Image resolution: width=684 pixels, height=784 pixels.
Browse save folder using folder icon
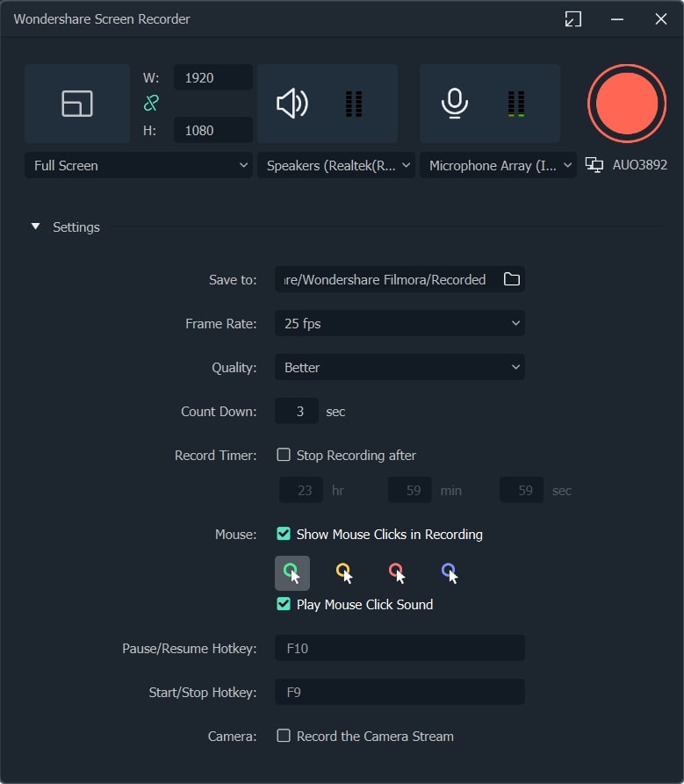pos(512,279)
